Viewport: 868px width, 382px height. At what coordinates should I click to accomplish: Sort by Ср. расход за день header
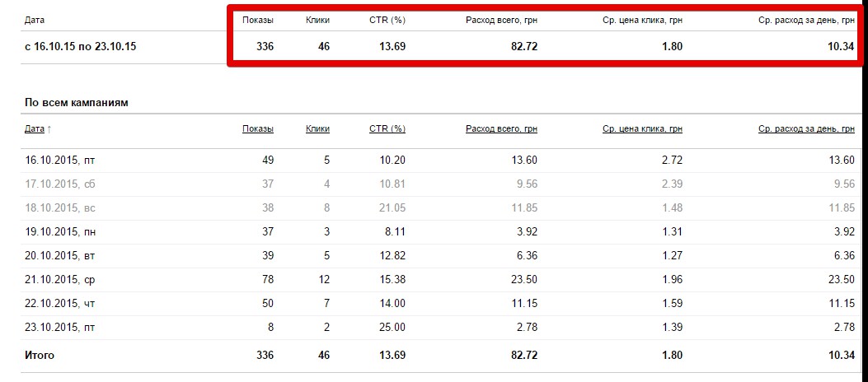coord(806,128)
